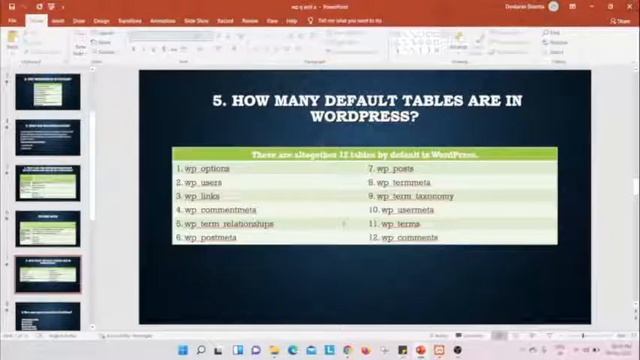Click the Section option in Slides group

point(103,52)
